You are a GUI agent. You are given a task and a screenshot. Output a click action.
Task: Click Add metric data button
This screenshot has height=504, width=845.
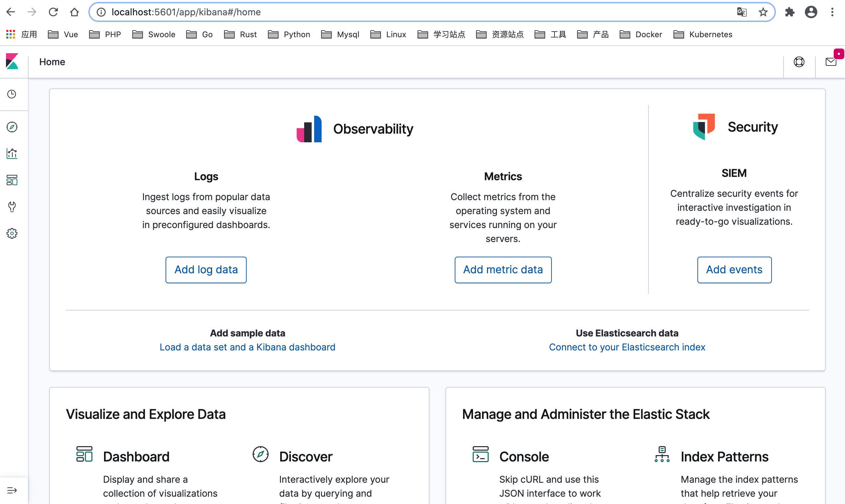[503, 270]
